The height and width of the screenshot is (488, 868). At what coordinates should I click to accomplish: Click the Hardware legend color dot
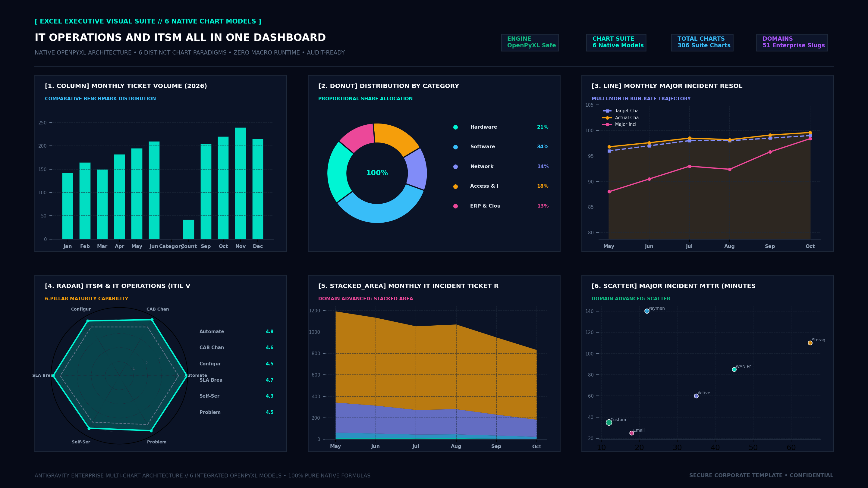(x=456, y=127)
